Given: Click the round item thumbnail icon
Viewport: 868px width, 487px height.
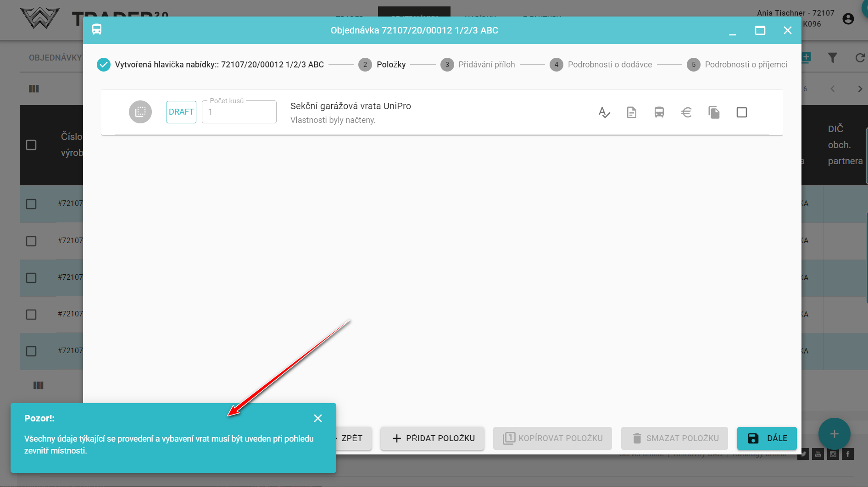Looking at the screenshot, I should [x=140, y=112].
